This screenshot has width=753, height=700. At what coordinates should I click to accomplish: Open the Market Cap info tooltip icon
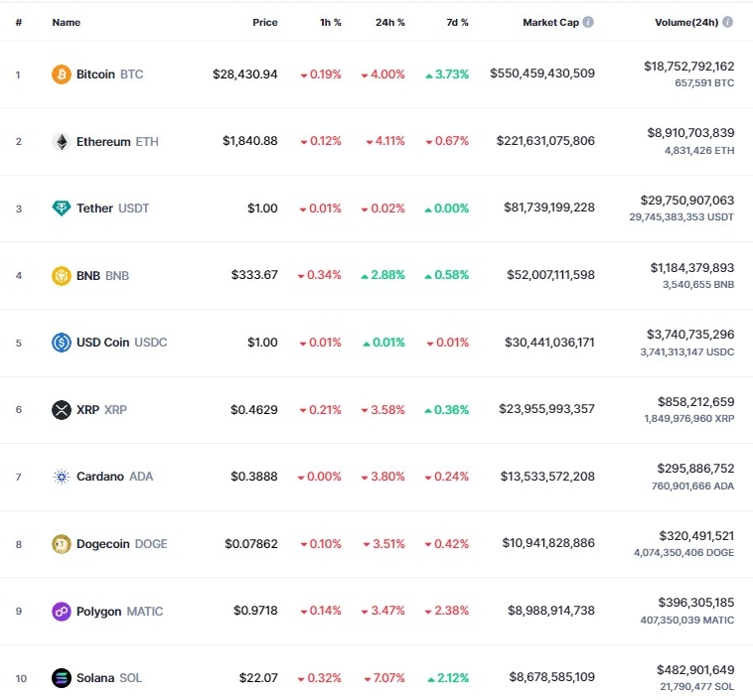tap(588, 22)
